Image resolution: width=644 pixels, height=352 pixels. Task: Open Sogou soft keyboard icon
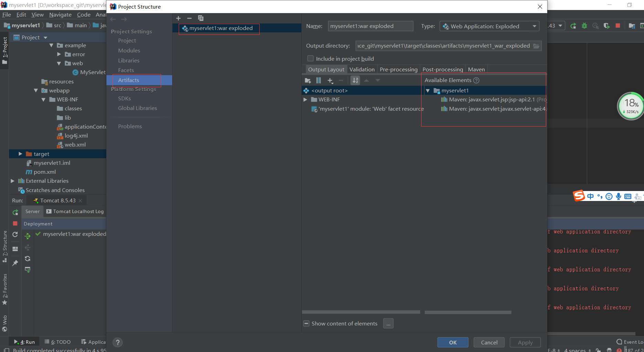point(628,197)
